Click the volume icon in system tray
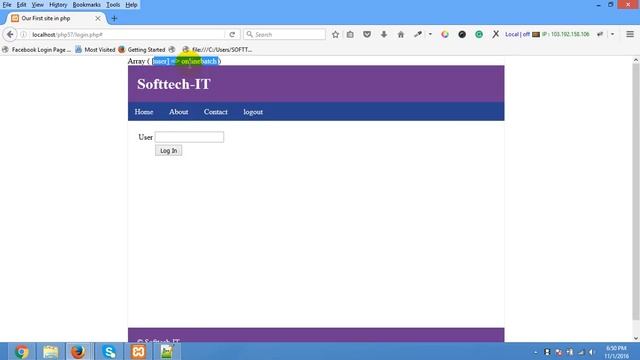The height and width of the screenshot is (360, 640). pyautogui.click(x=591, y=352)
